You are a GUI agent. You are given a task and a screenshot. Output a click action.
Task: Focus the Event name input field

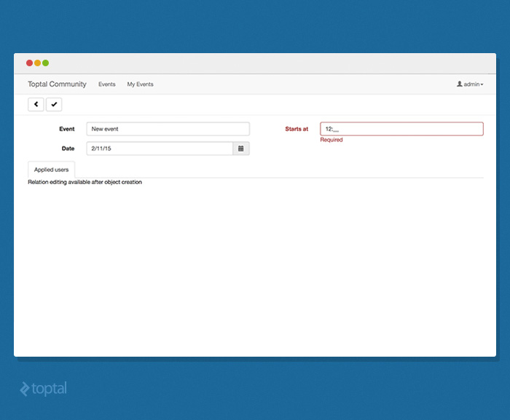click(168, 129)
